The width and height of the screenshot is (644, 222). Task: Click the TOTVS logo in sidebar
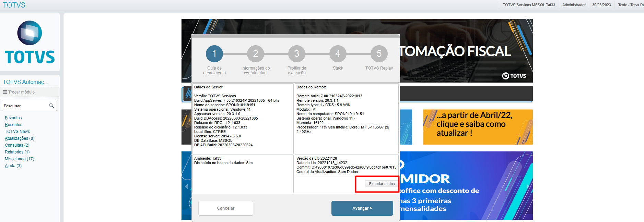tap(30, 42)
